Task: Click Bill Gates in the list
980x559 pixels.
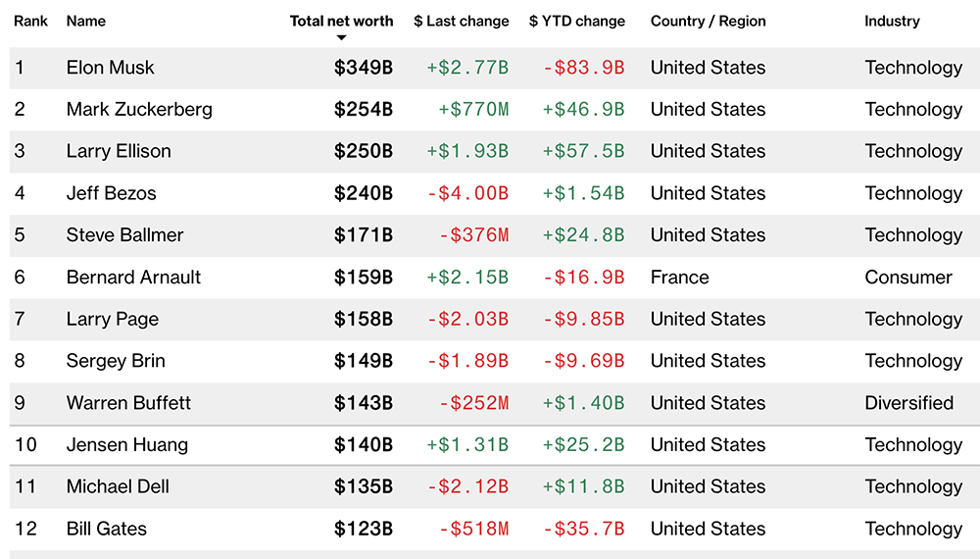Action: [x=106, y=529]
